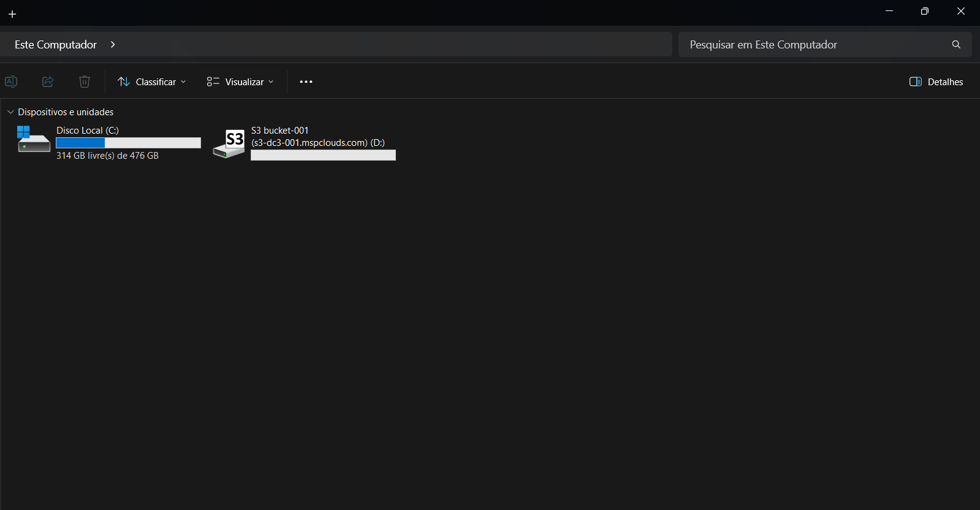Viewport: 980px width, 510px height.
Task: Click the Share icon in the toolbar
Action: coord(48,82)
